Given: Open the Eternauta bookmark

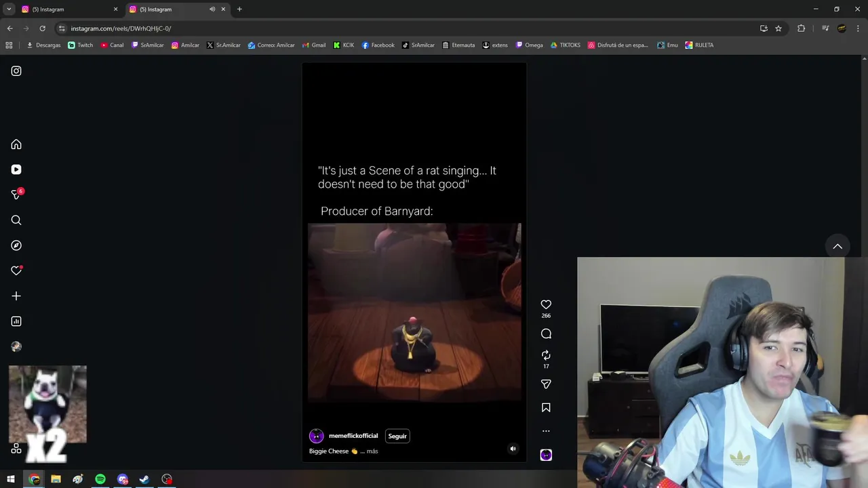Looking at the screenshot, I should pyautogui.click(x=458, y=45).
